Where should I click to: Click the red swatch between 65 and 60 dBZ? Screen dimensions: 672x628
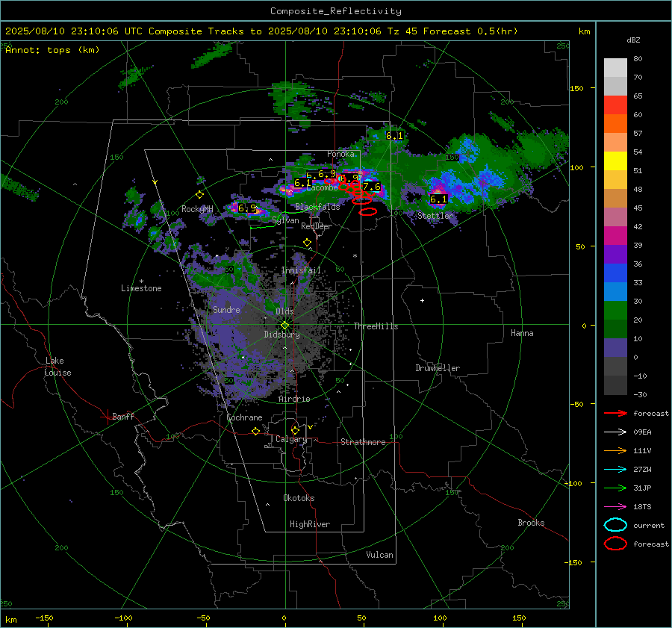pyautogui.click(x=615, y=105)
